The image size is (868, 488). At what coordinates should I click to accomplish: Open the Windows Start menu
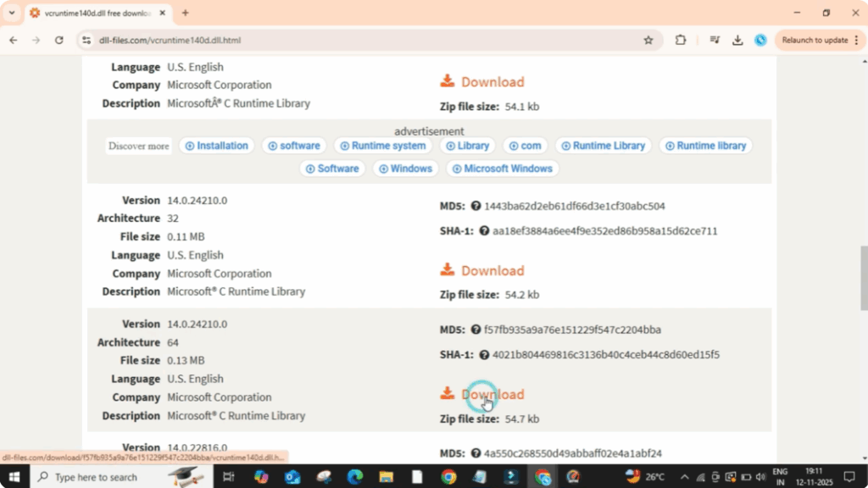(14, 477)
